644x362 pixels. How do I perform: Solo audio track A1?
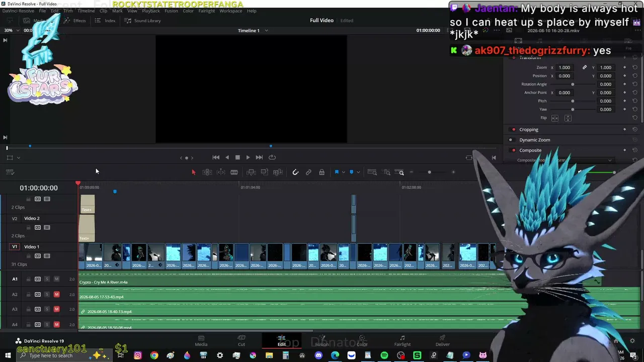click(47, 279)
